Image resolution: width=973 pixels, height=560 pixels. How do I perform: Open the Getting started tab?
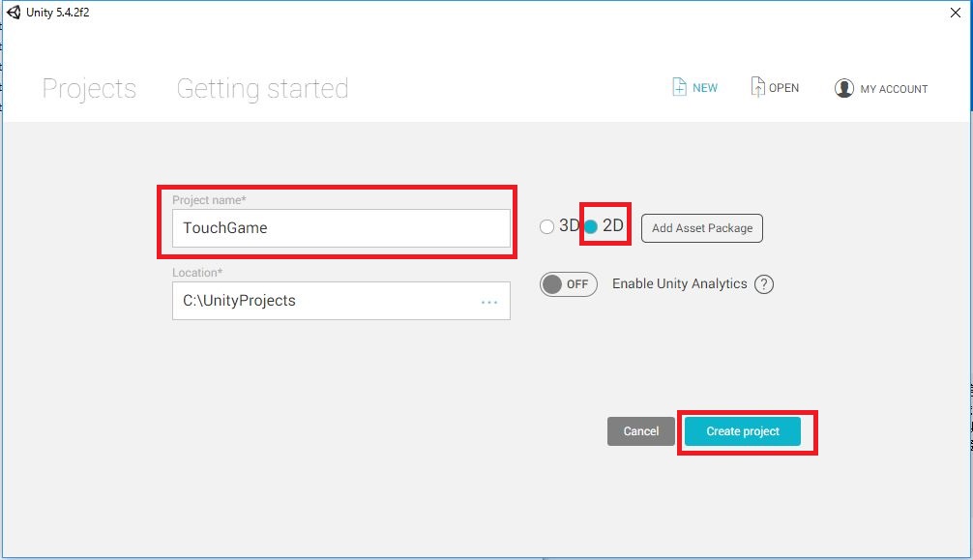tap(262, 88)
